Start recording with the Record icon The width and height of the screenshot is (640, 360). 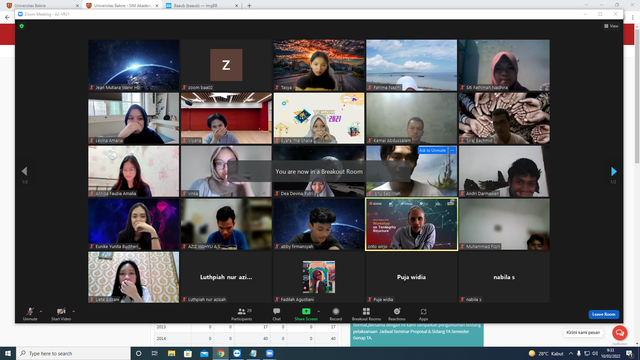point(336,311)
